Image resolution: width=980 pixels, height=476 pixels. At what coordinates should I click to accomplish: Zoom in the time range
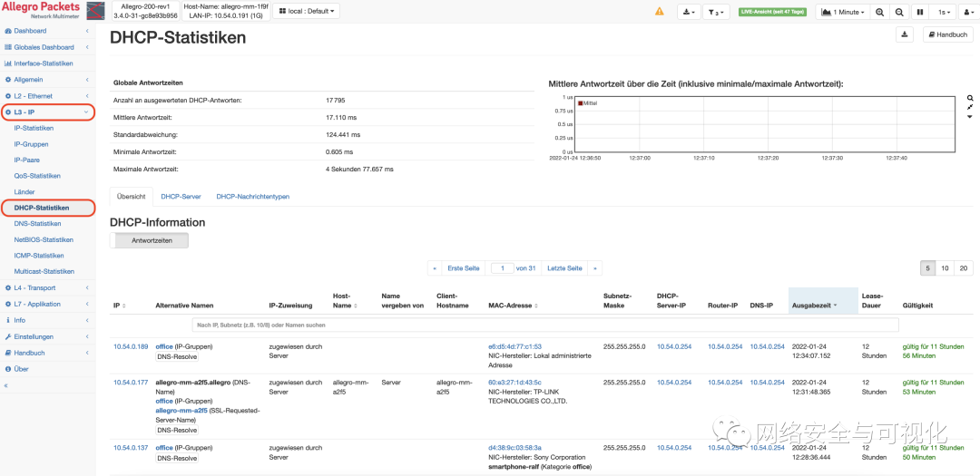[880, 12]
